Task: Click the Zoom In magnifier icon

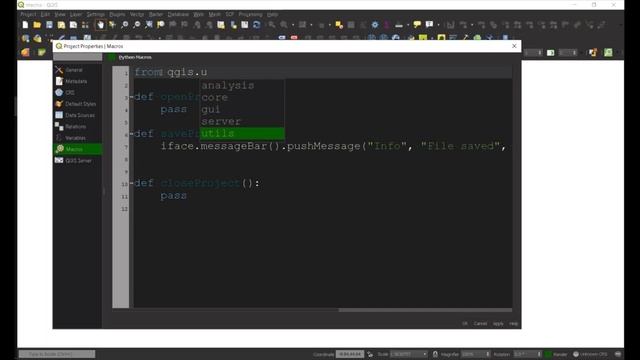Action: (x=124, y=25)
